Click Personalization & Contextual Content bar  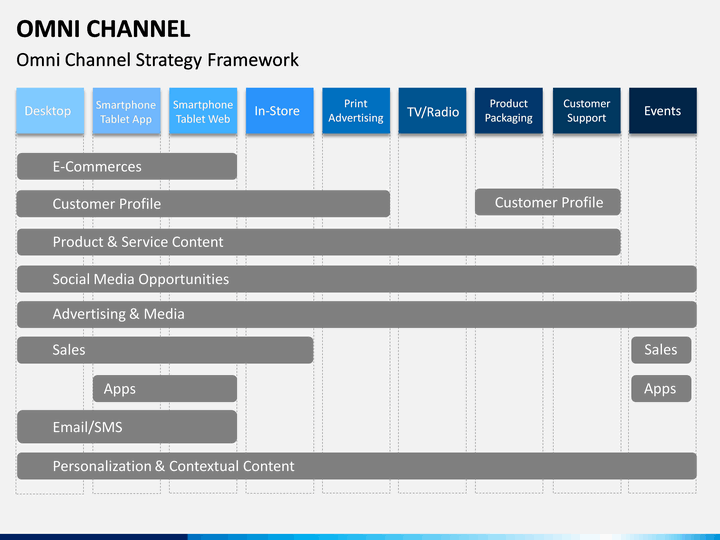pos(357,466)
